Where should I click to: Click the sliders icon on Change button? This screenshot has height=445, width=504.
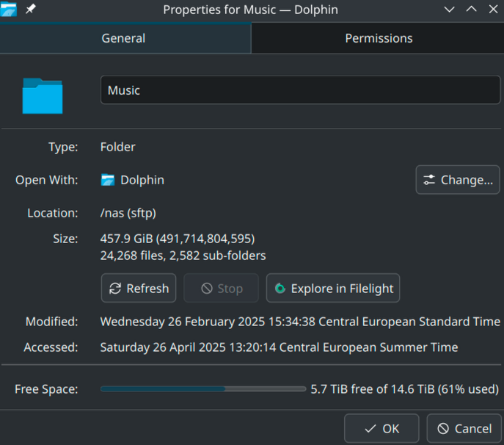[429, 180]
